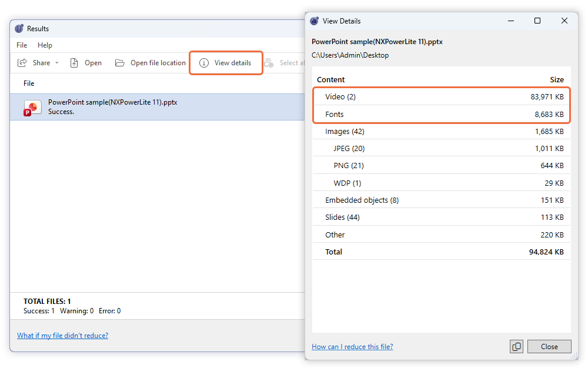
Task: Click the File column header in Results
Action: click(29, 83)
